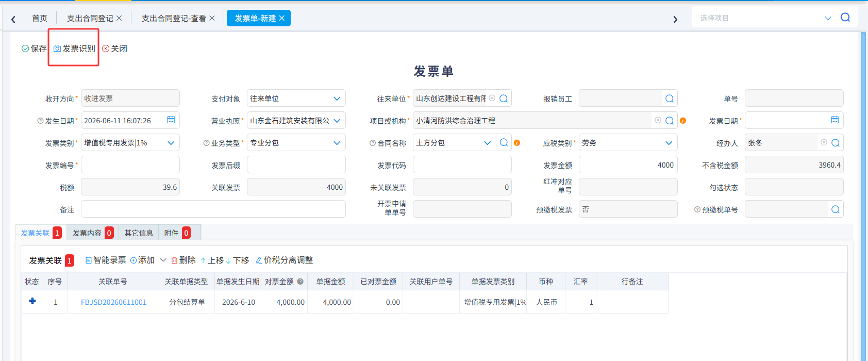The height and width of the screenshot is (361, 868).
Task: Open calendar picker for 发票日期
Action: click(835, 120)
